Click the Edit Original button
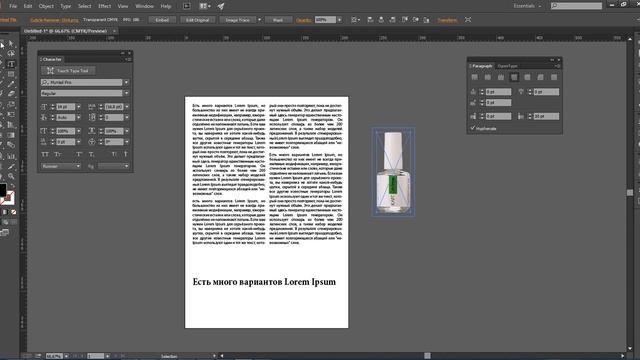 (x=198, y=20)
